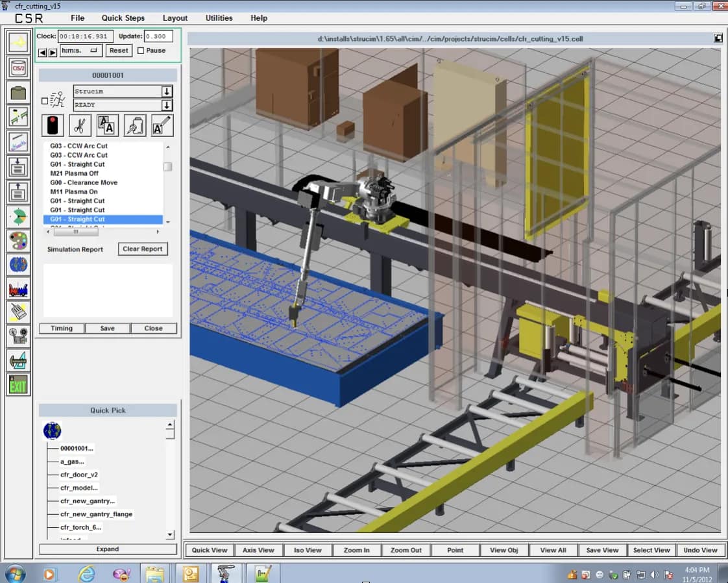Open the color palette tool
This screenshot has height=583, width=728.
[18, 241]
